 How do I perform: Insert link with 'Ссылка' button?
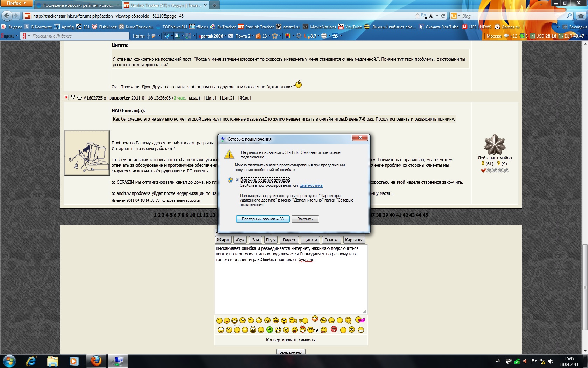click(331, 240)
